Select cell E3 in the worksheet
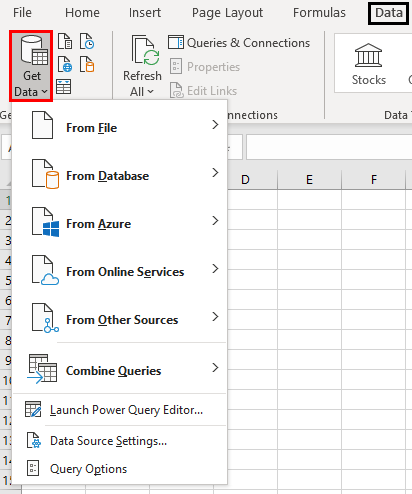Viewport: 412px width, 494px height. tap(309, 239)
